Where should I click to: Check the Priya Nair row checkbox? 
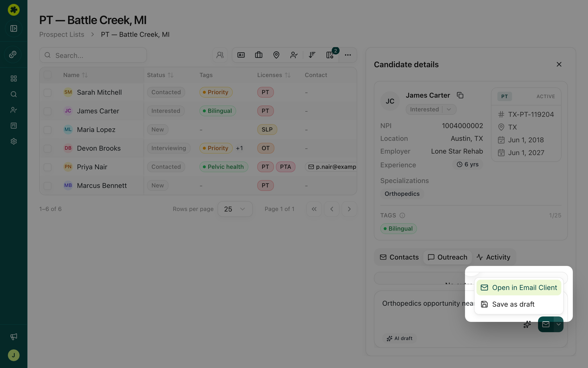coord(48,167)
